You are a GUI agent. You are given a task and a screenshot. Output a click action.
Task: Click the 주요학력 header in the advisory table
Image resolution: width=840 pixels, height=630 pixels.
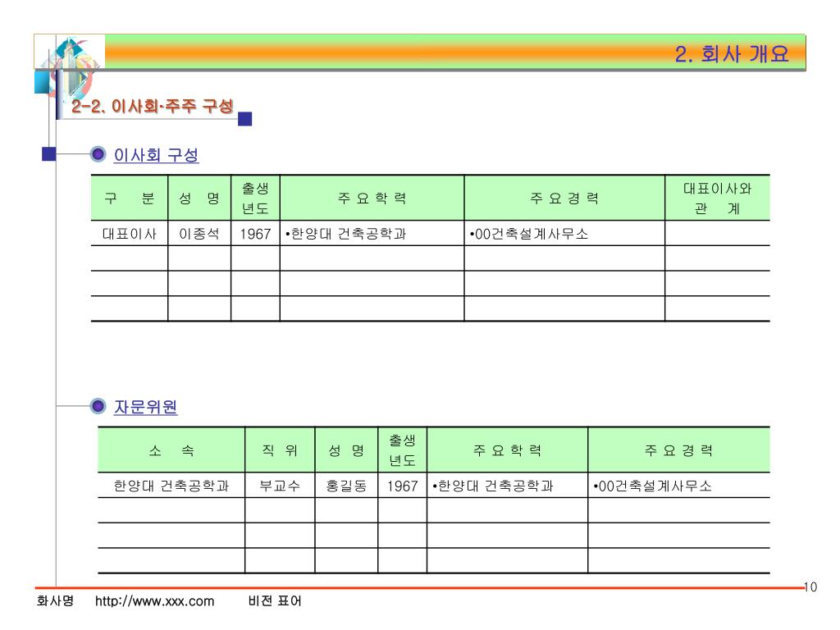pos(507,450)
